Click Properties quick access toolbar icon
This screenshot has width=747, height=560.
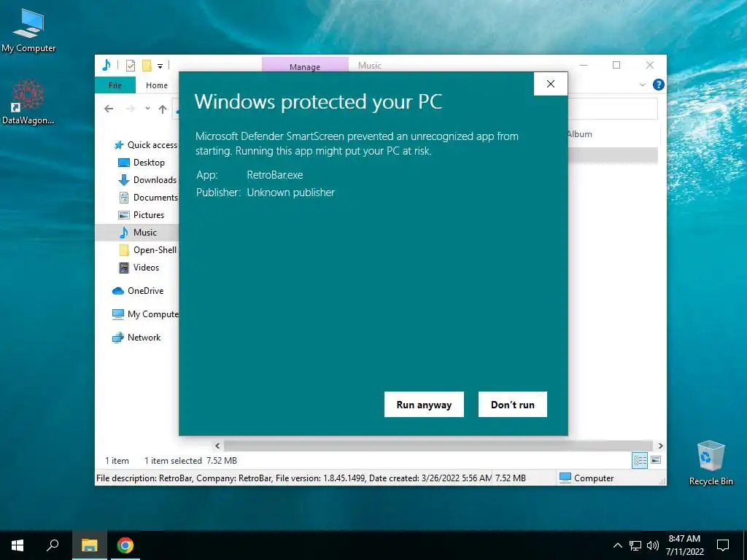coord(130,66)
